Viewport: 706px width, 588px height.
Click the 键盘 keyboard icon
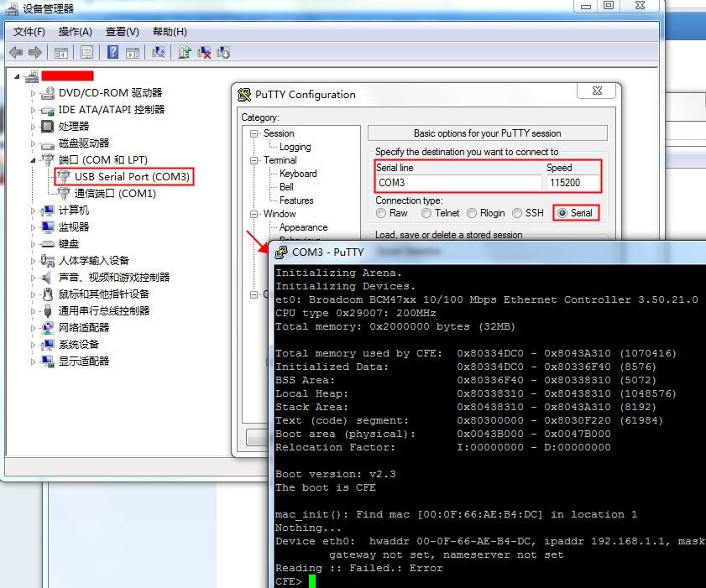click(48, 244)
